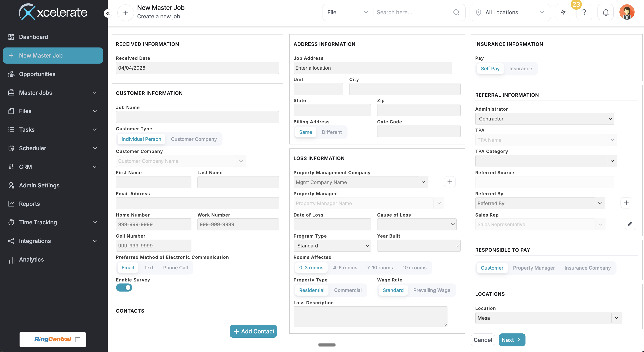Collapse the sidebar with double-chevron icon
The width and height of the screenshot is (644, 352).
[x=108, y=13]
